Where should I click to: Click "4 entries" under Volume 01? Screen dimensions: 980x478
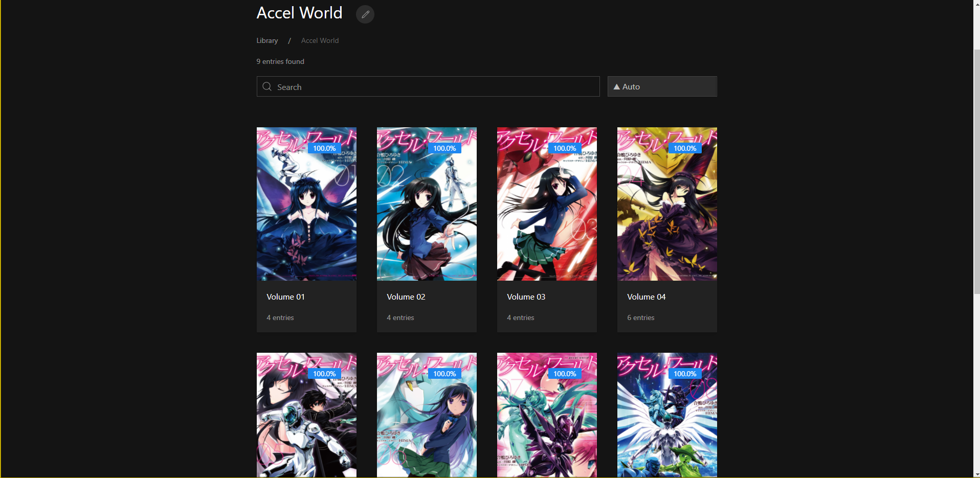(x=280, y=317)
